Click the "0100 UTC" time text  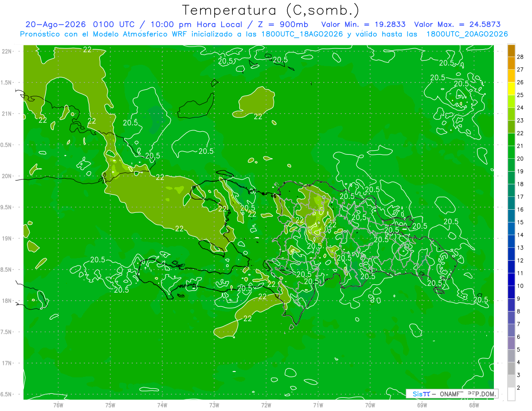click(x=113, y=24)
